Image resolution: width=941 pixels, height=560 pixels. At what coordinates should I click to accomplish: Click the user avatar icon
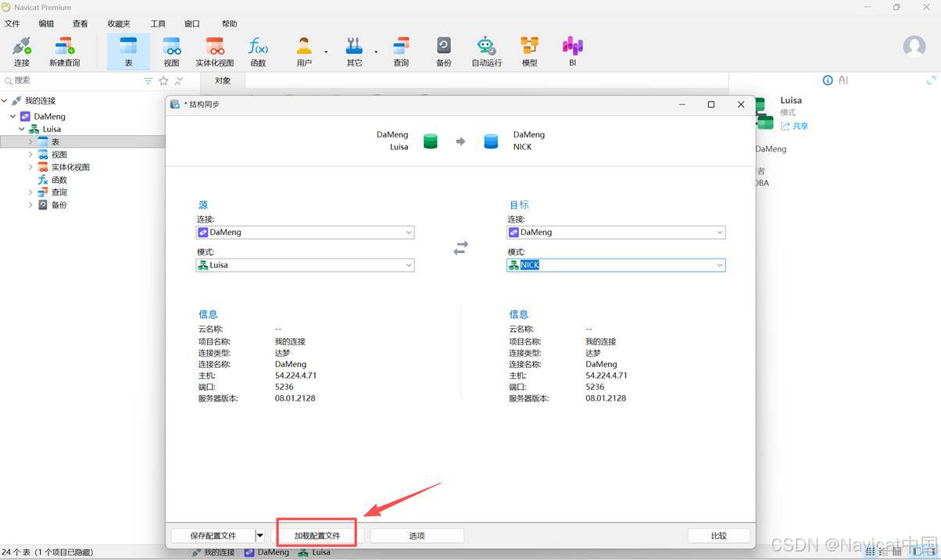tap(914, 46)
